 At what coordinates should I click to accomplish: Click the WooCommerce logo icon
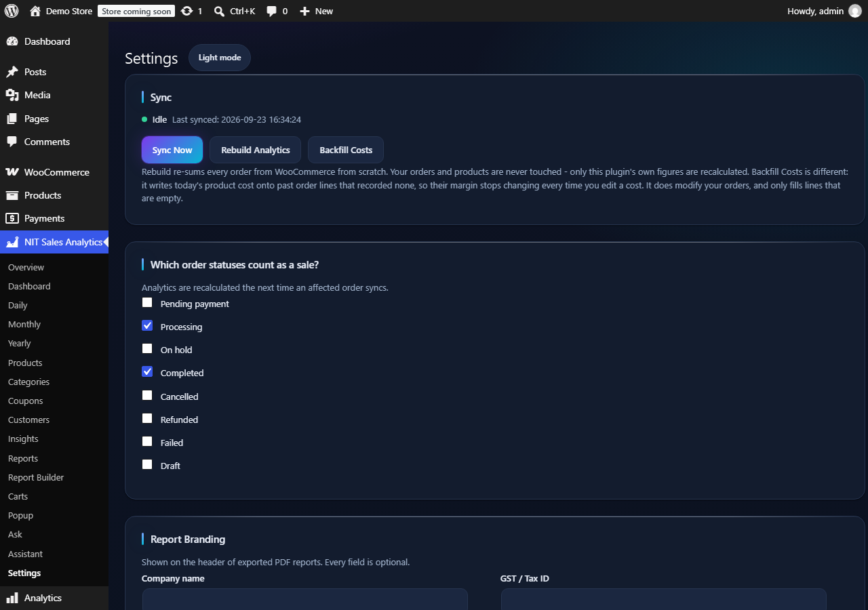tap(12, 172)
